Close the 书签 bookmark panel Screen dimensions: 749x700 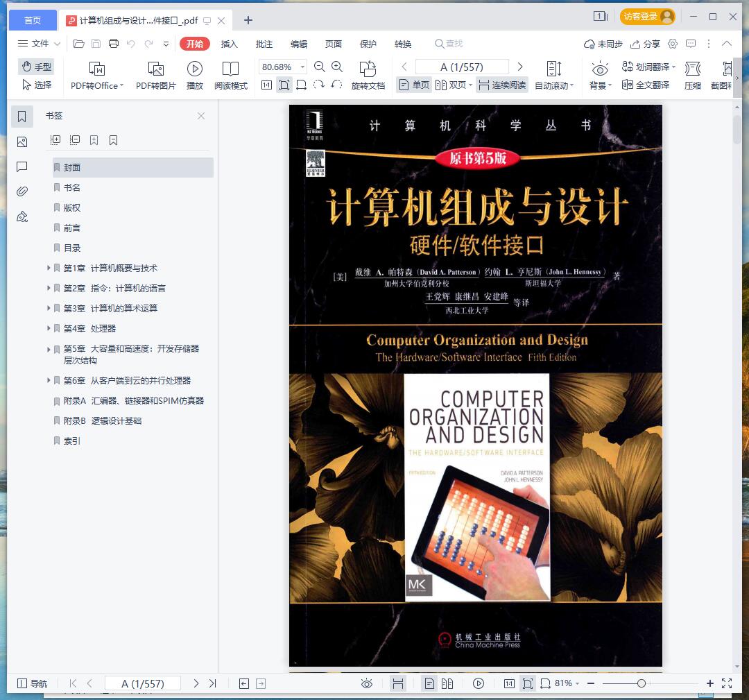[x=201, y=116]
